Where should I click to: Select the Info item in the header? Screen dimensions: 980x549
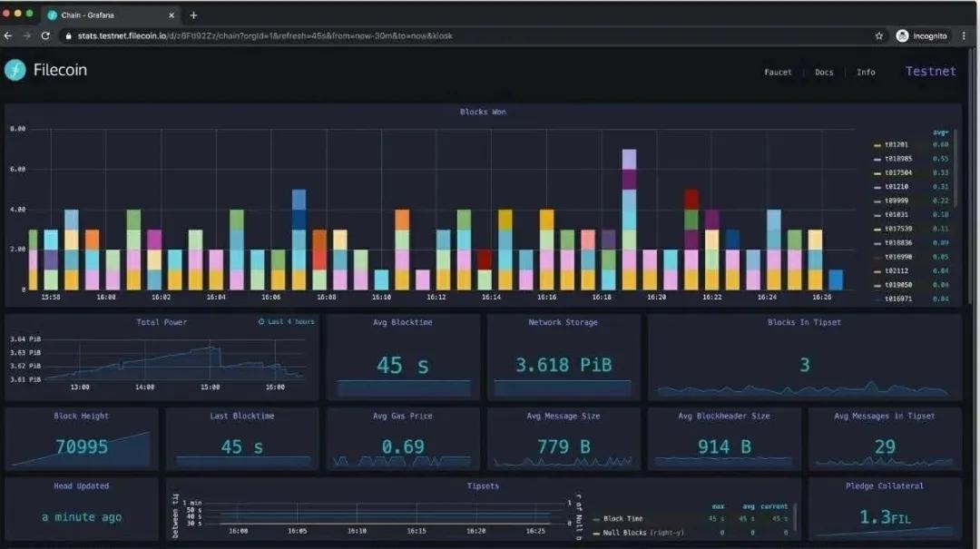(866, 73)
